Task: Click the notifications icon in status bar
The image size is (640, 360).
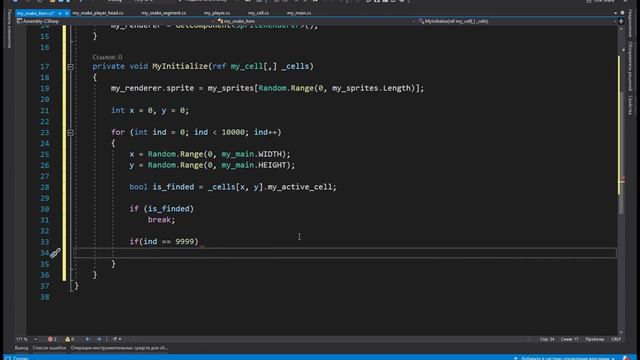Action: pyautogui.click(x=627, y=358)
